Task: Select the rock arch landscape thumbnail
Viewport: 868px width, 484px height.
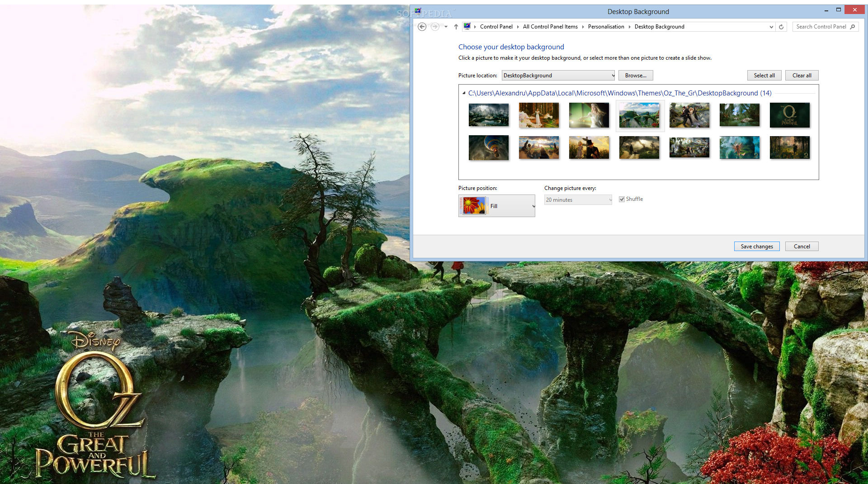Action: (x=640, y=115)
